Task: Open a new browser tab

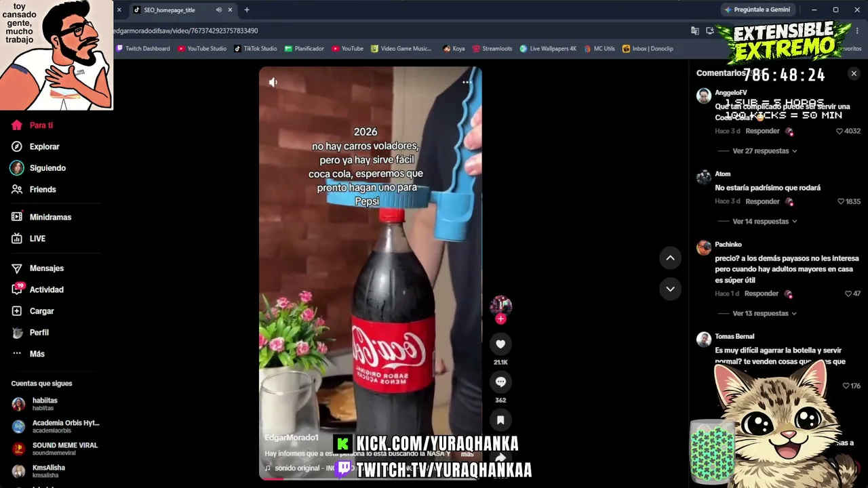Action: [x=247, y=10]
